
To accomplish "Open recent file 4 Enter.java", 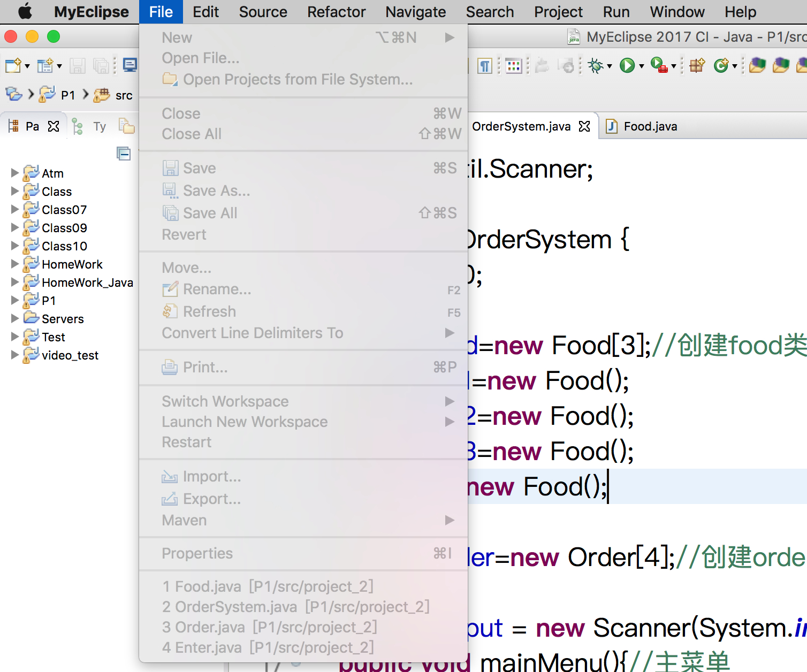I will click(303, 647).
